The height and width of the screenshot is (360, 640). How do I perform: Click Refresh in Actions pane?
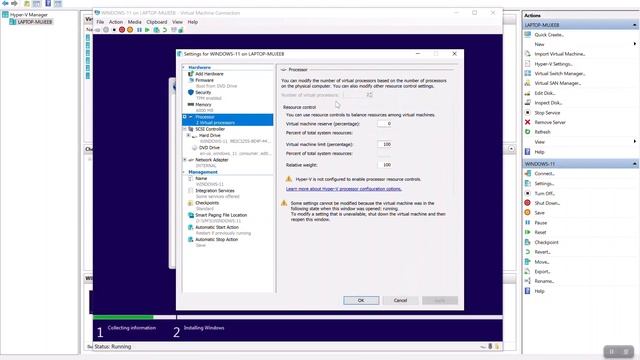click(x=542, y=132)
